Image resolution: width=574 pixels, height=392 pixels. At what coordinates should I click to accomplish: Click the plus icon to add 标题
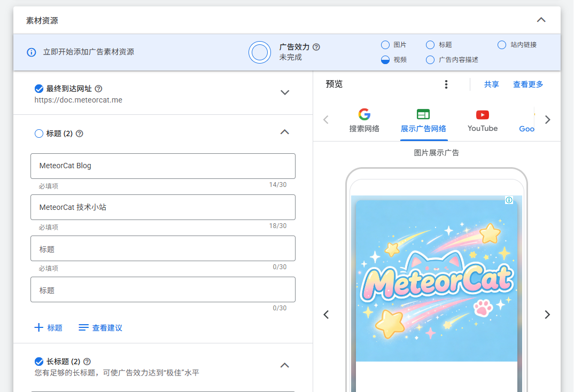coord(39,327)
